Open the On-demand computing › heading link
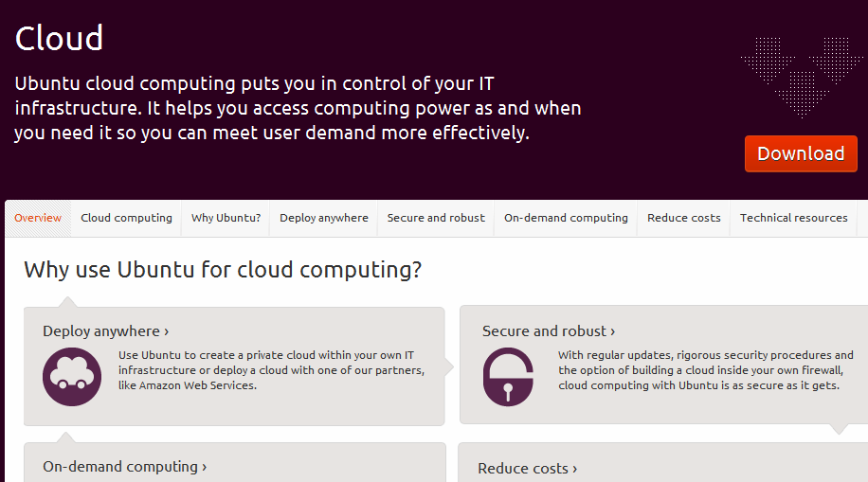Screen dimensions: 868x482 coord(124,467)
